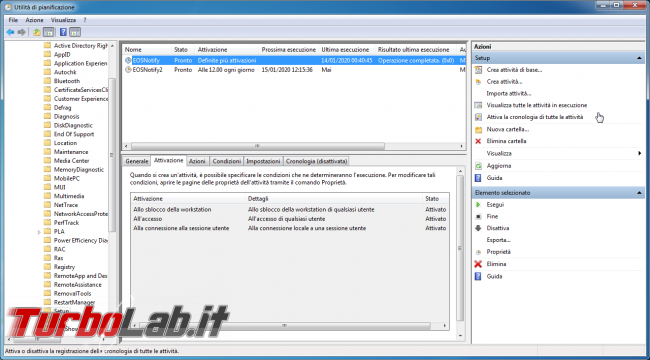Open the File menu
This screenshot has height=360, width=650.
click(x=13, y=20)
